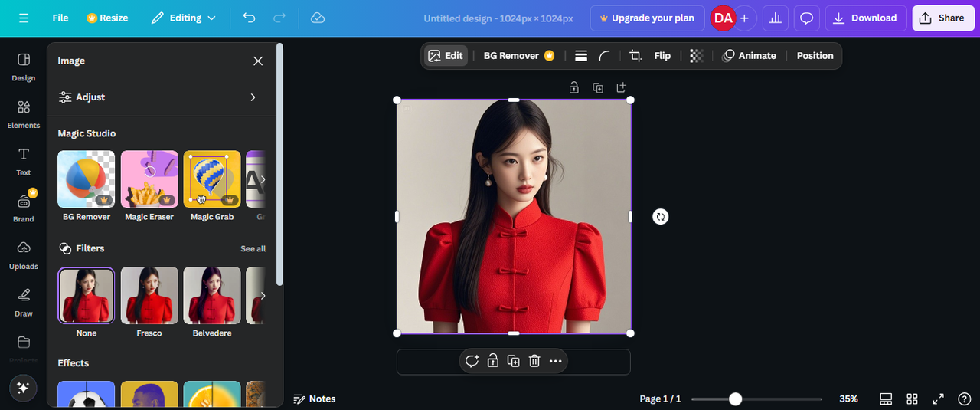Image resolution: width=980 pixels, height=410 pixels.
Task: Redo the last action
Action: pos(279,18)
